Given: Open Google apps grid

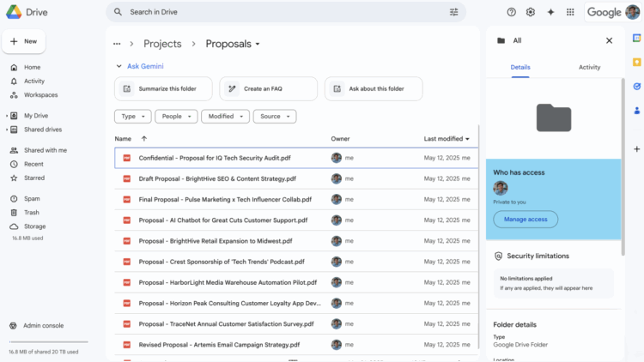Looking at the screenshot, I should coord(570,12).
